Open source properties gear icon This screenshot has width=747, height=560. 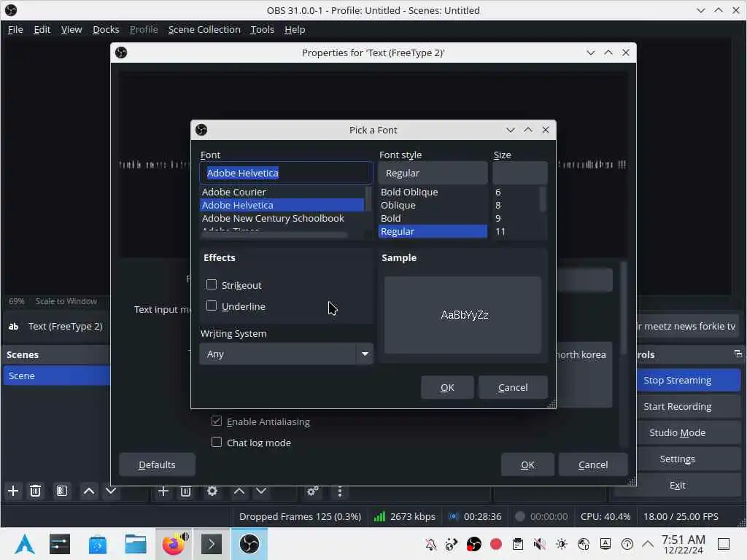[212, 491]
